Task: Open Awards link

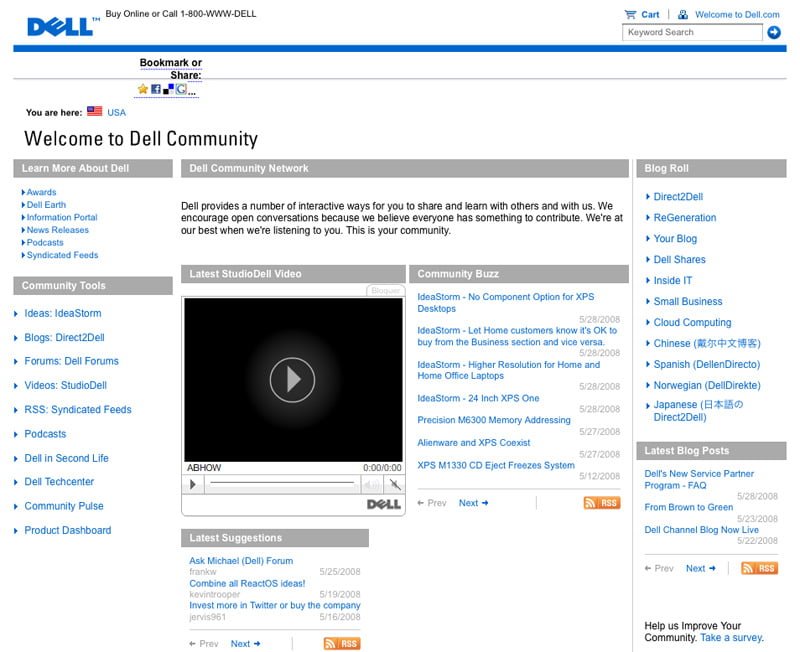Action: tap(41, 192)
